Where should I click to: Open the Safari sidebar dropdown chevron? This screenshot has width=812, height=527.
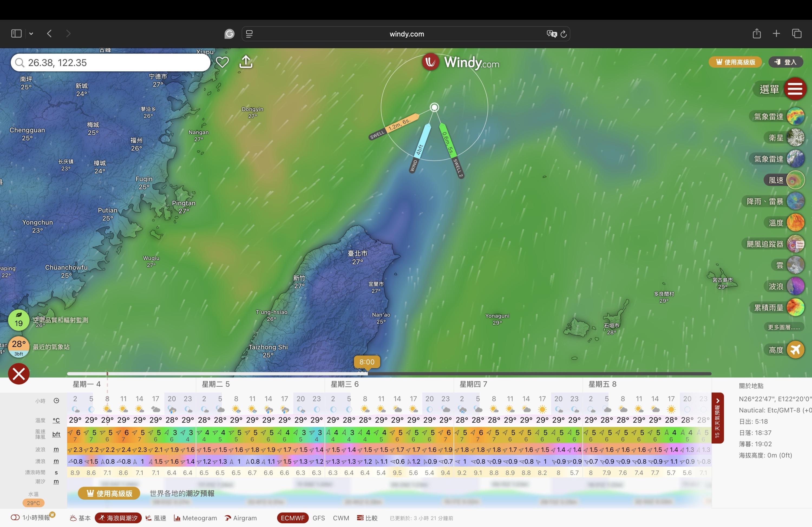click(31, 34)
